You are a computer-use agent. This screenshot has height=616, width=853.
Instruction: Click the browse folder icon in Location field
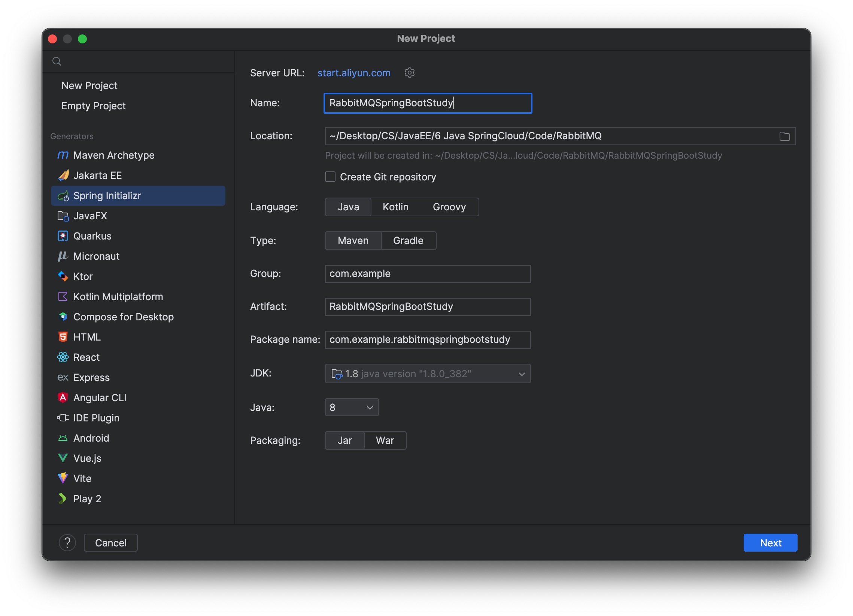[x=784, y=136]
